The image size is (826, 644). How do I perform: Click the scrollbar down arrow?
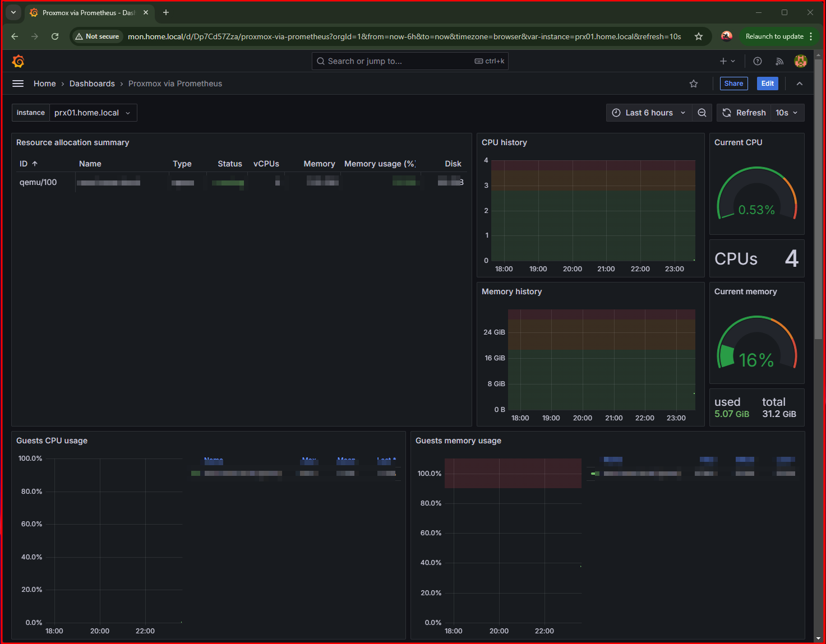tap(818, 638)
